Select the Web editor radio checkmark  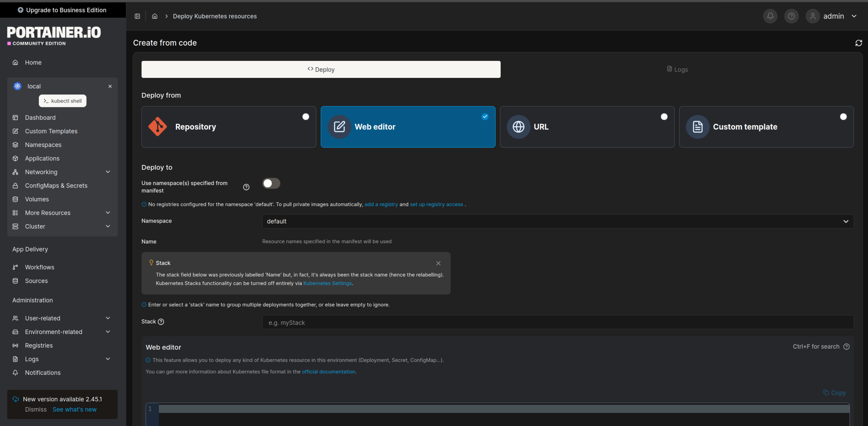(x=485, y=117)
